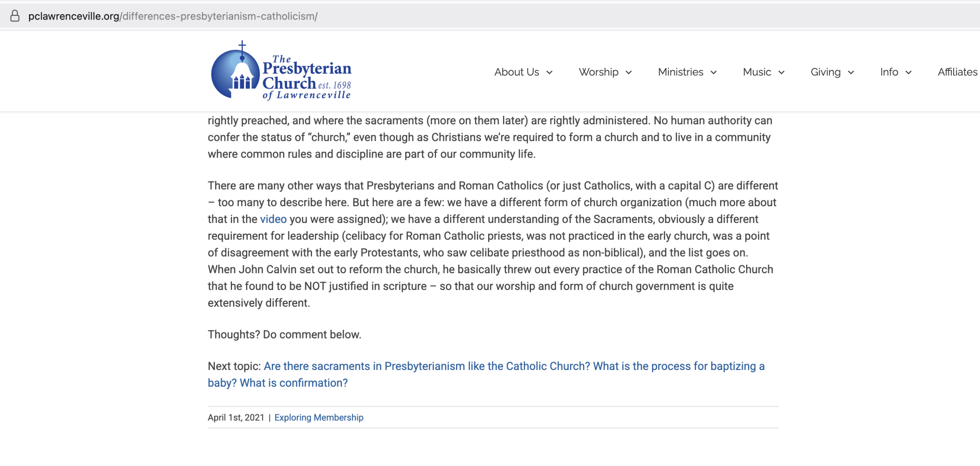Screen dimensions: 980x466
Task: Click the 'Thoughts? Do comment below.' text
Action: click(x=284, y=334)
